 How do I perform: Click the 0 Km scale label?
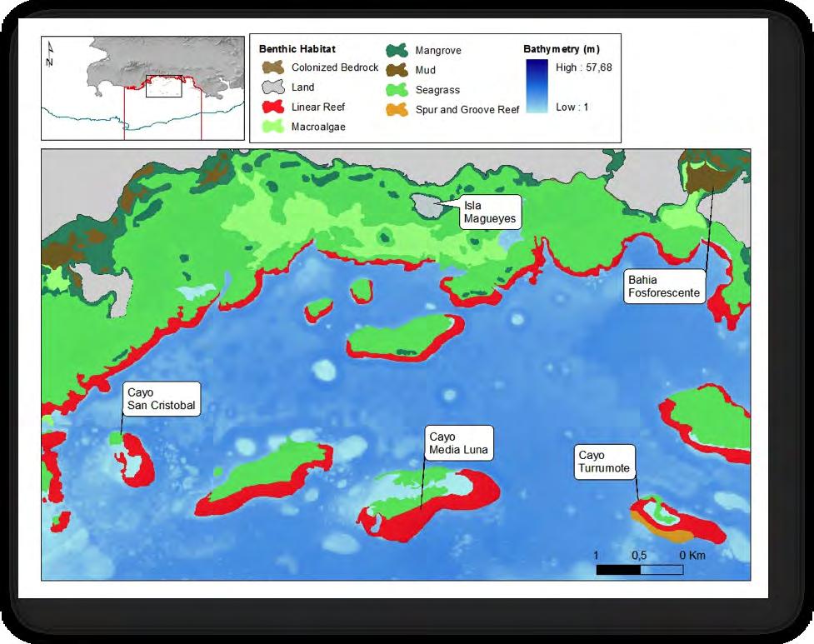tap(692, 555)
